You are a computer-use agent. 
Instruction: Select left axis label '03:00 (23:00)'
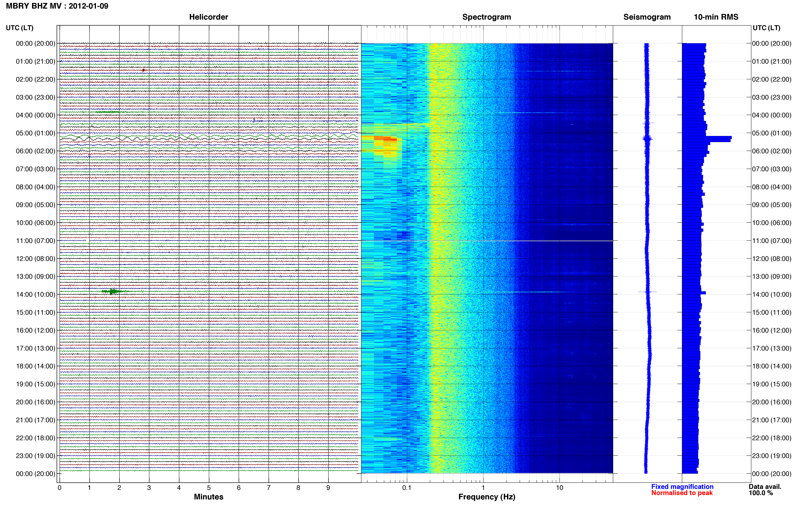click(x=36, y=97)
